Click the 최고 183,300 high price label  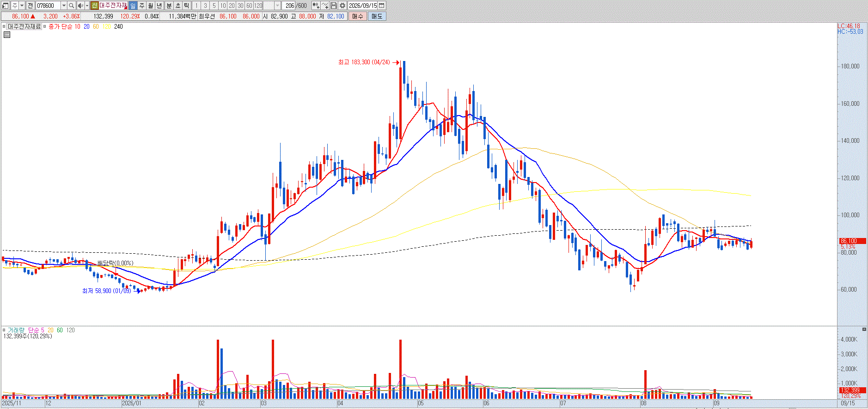coord(364,62)
